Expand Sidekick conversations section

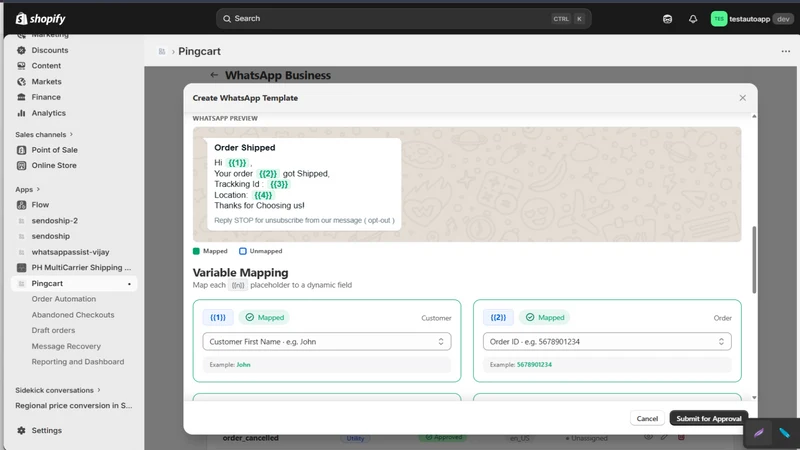[x=58, y=390]
